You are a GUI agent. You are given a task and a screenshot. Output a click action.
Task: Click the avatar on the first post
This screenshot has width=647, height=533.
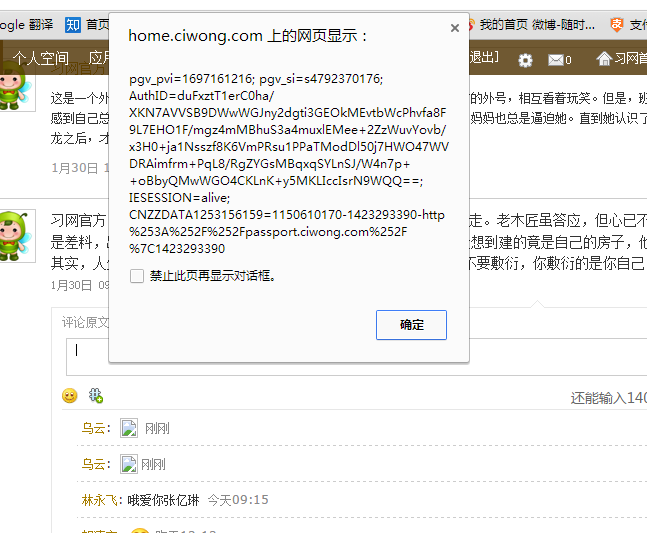pyautogui.click(x=16, y=88)
